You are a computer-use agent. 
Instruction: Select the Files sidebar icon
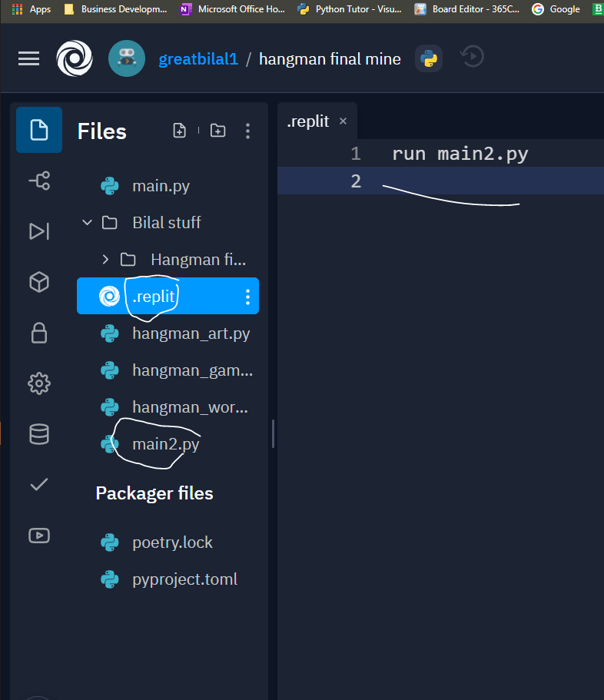tap(39, 130)
